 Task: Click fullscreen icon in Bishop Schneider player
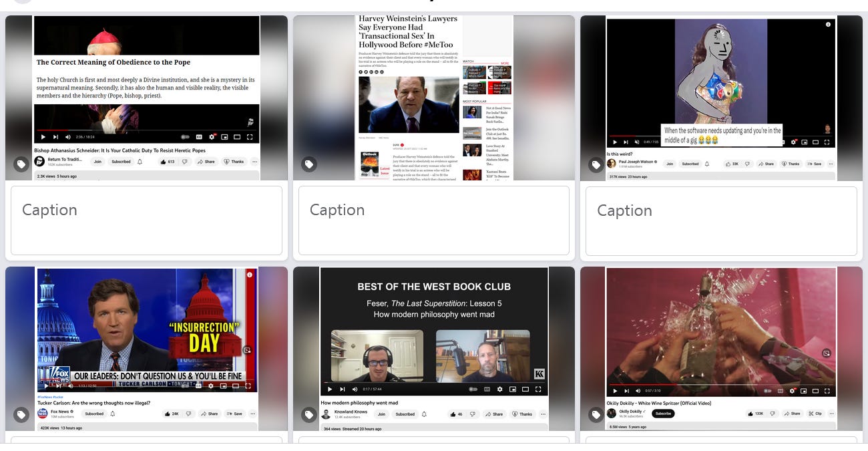[250, 137]
